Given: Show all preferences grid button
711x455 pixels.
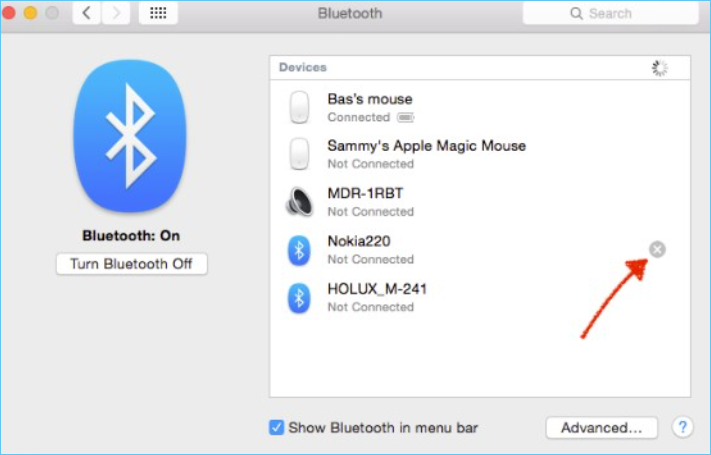Looking at the screenshot, I should tap(157, 13).
